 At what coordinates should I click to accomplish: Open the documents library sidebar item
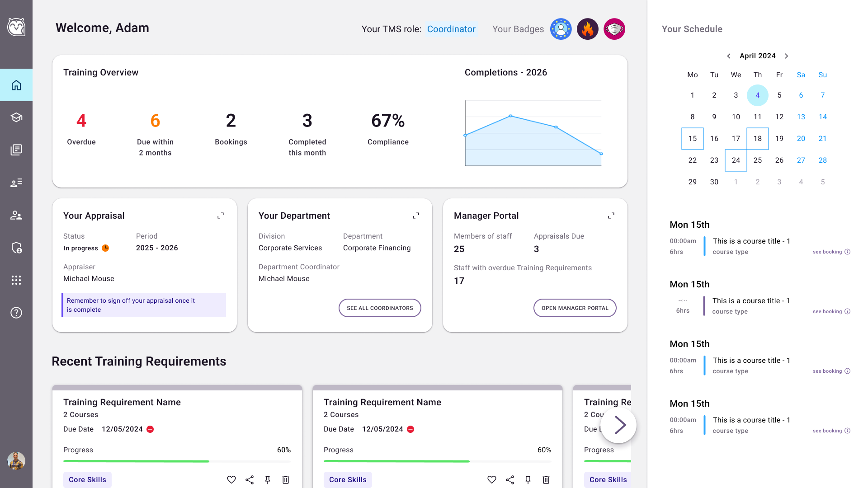(x=16, y=150)
